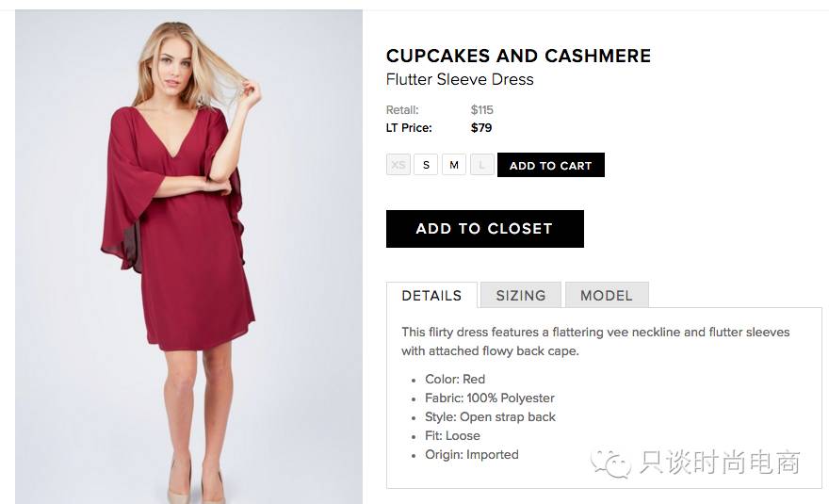Select size XS
This screenshot has width=829, height=504.
tap(398, 165)
